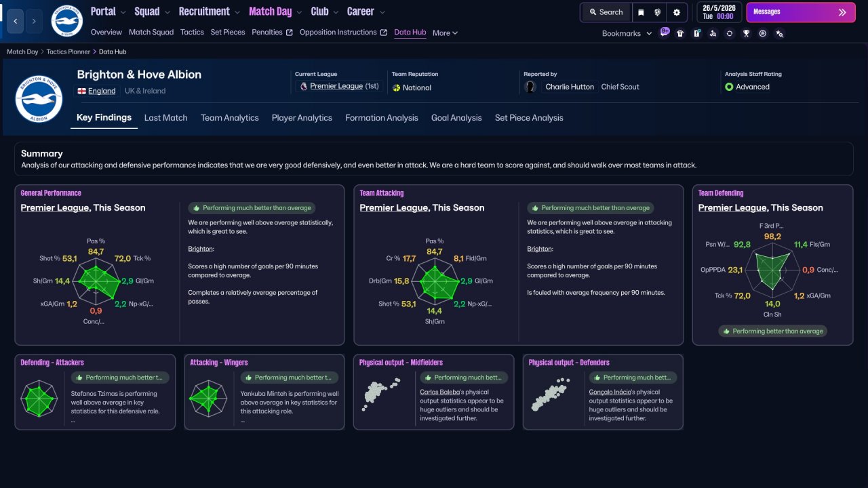This screenshot has width=868, height=488.
Task: Click Charlie Hutton's portrait icon
Action: tap(530, 87)
